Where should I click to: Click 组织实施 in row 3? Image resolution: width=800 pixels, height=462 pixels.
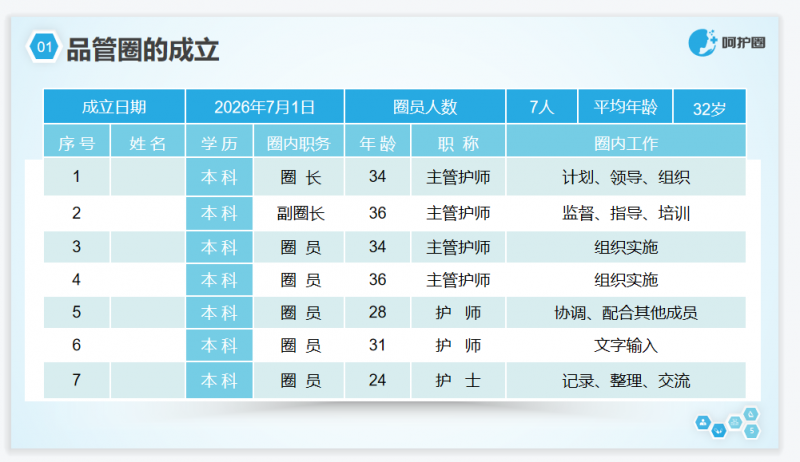pos(626,247)
